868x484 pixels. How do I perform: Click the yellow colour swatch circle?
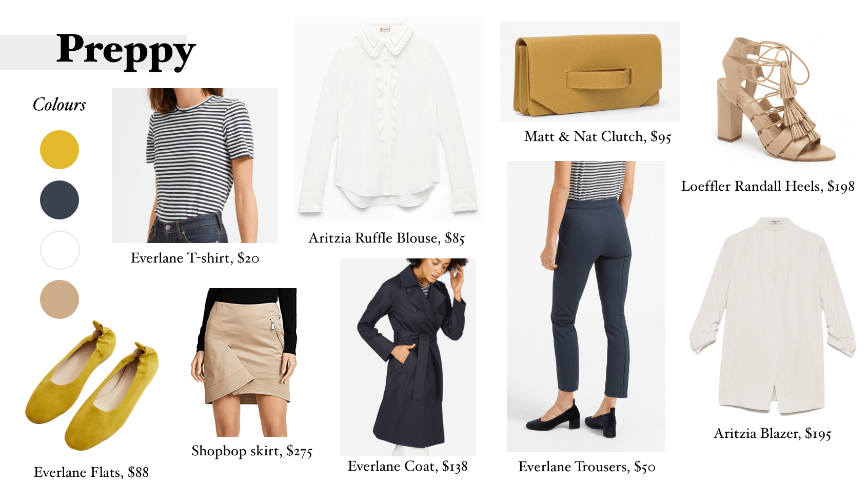tap(60, 150)
